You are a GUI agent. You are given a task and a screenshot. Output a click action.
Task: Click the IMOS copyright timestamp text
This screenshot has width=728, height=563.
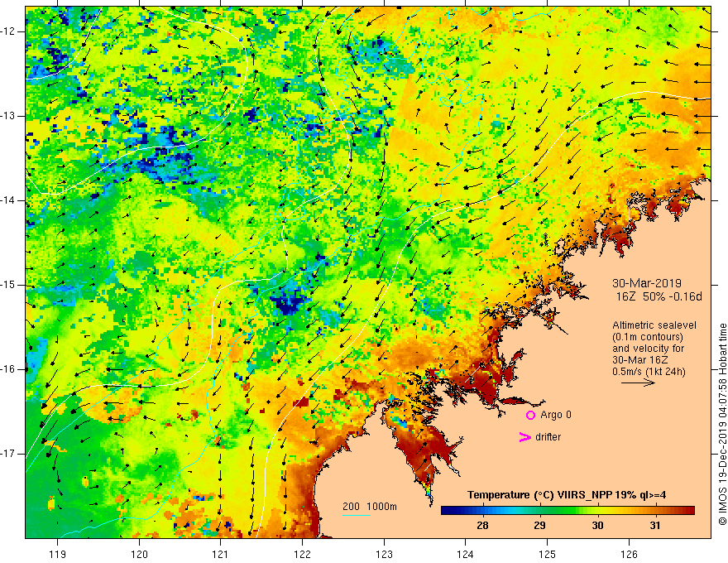pyautogui.click(x=722, y=425)
